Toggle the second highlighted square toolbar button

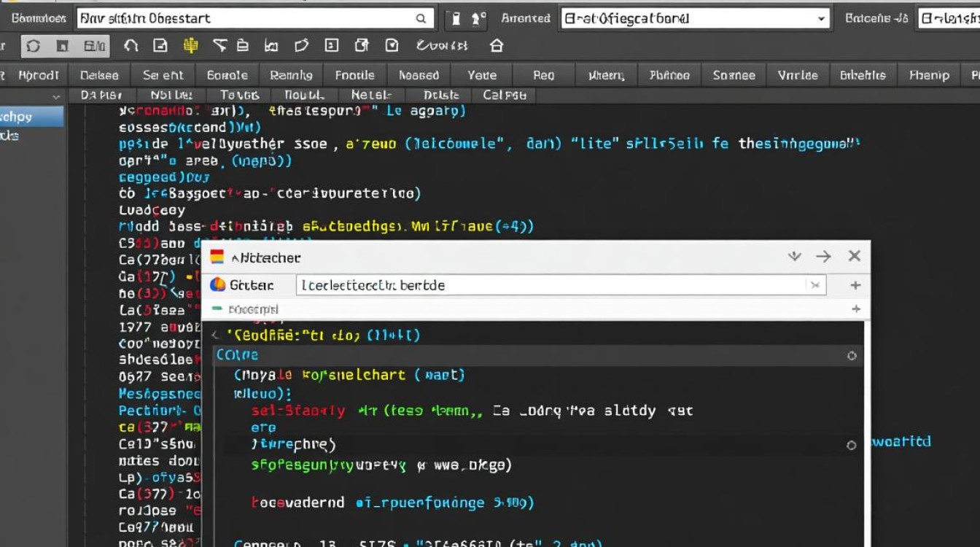(63, 46)
